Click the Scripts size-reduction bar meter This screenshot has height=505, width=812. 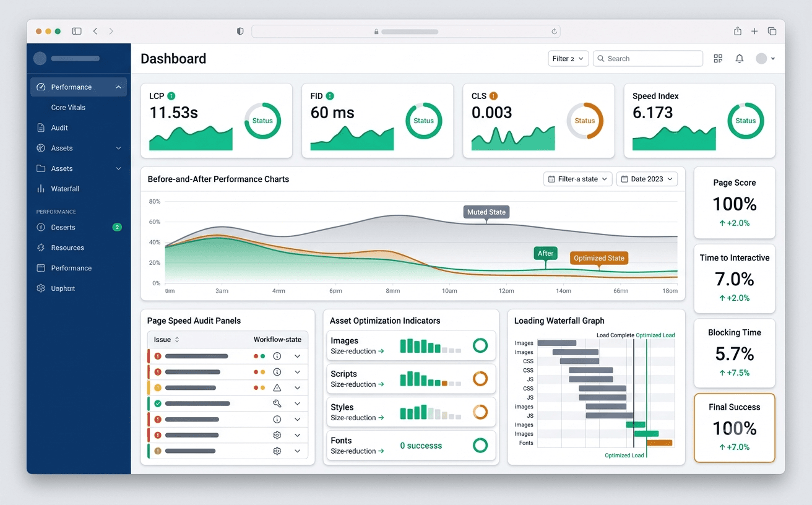tap(431, 379)
